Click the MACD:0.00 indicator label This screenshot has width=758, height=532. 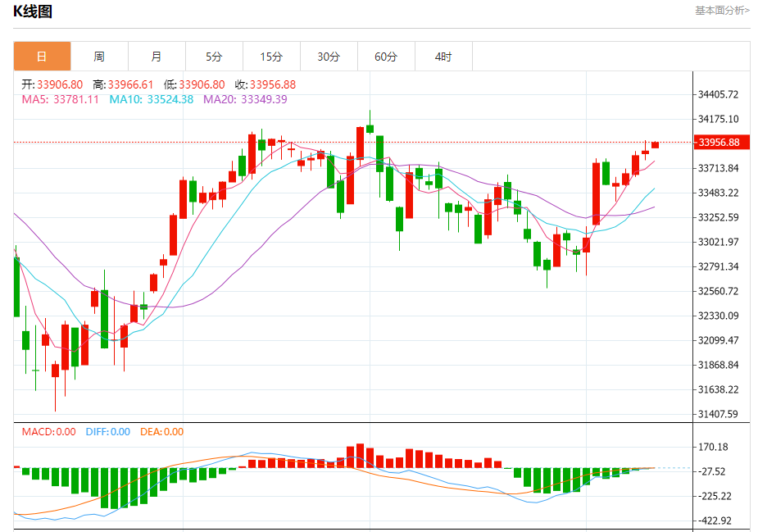(x=49, y=431)
